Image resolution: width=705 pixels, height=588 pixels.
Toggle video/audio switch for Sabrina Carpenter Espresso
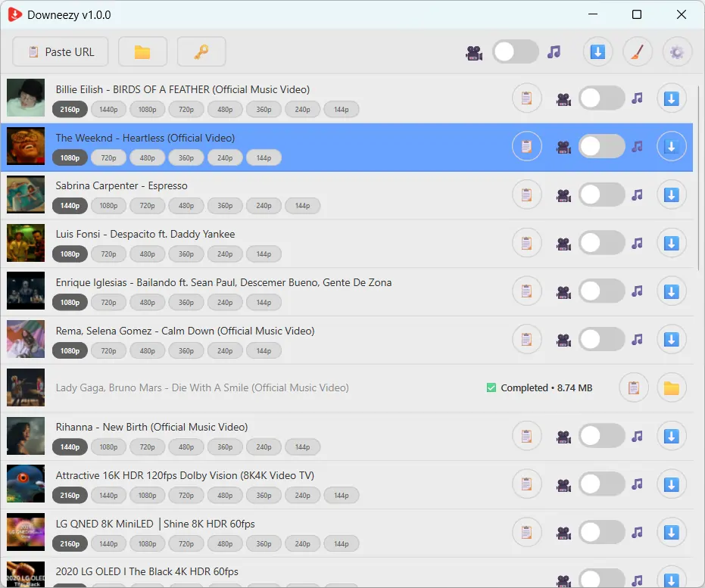click(601, 195)
